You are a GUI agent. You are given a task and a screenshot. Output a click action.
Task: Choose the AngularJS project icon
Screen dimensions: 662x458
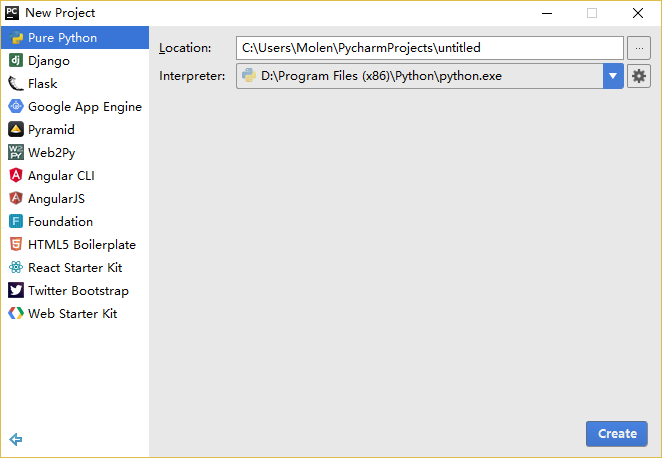16,199
